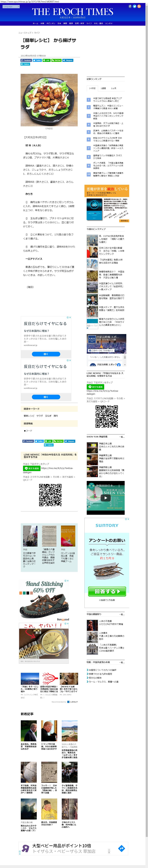
Task: Share via Twitter button under the article date
Action: 37,60
